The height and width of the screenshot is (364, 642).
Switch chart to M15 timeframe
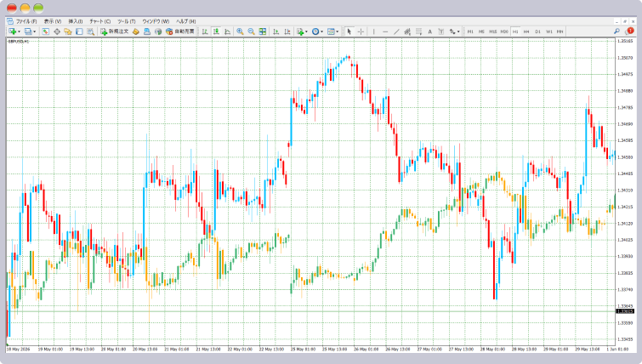click(x=492, y=31)
